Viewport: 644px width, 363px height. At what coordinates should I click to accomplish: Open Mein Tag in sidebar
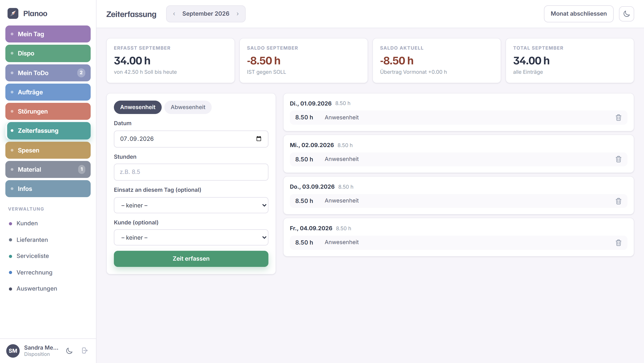[x=48, y=34]
